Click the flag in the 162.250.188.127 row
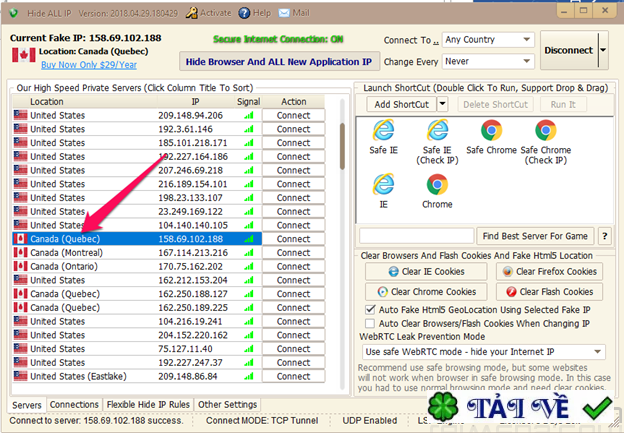 20,294
